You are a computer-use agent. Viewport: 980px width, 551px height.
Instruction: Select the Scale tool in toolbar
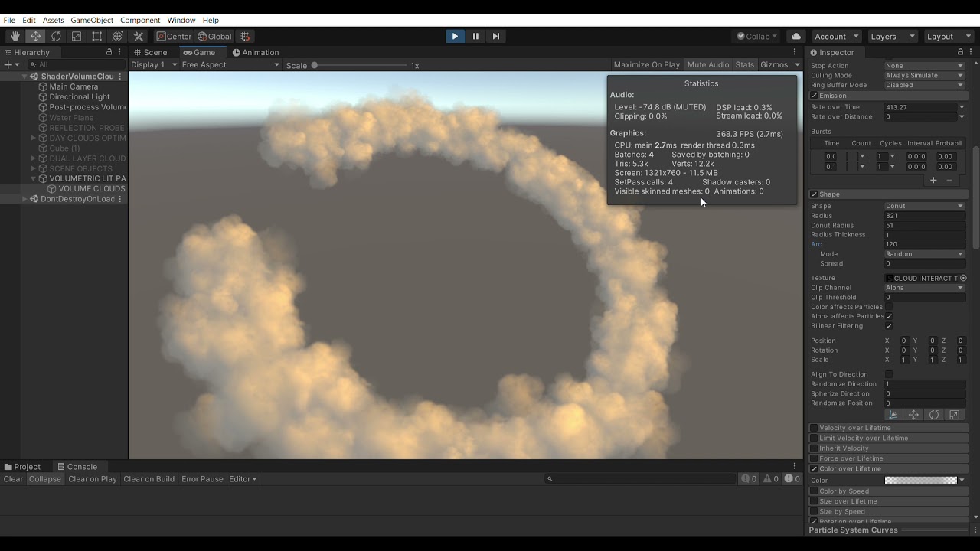click(77, 37)
